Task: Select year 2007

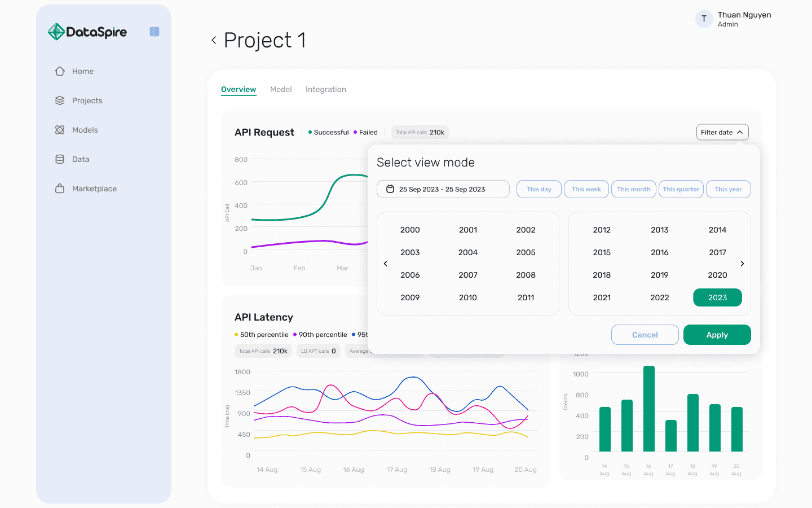Action: (468, 275)
